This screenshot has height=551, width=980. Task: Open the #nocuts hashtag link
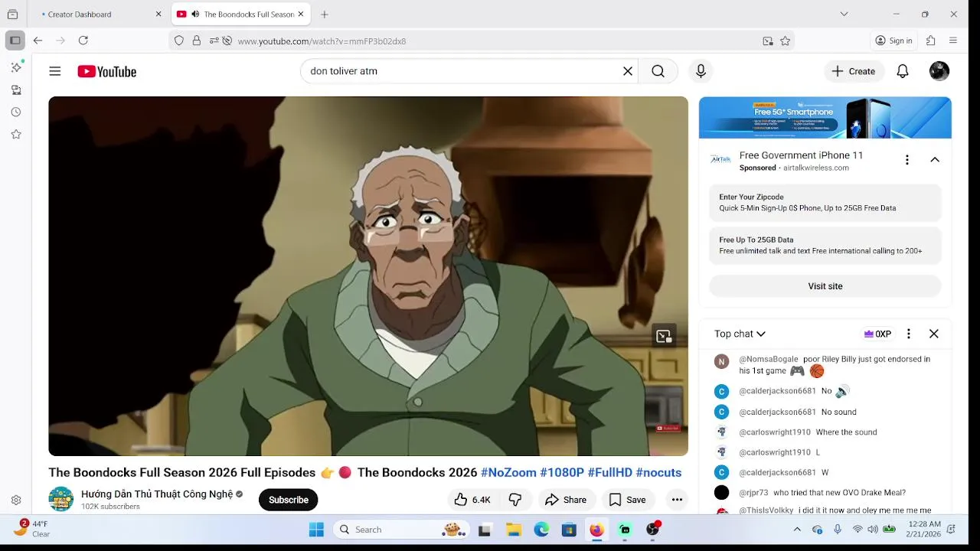click(658, 472)
